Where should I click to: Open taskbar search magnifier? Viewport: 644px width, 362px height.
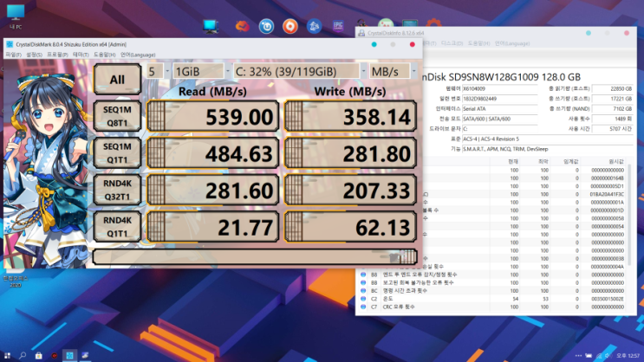23,355
